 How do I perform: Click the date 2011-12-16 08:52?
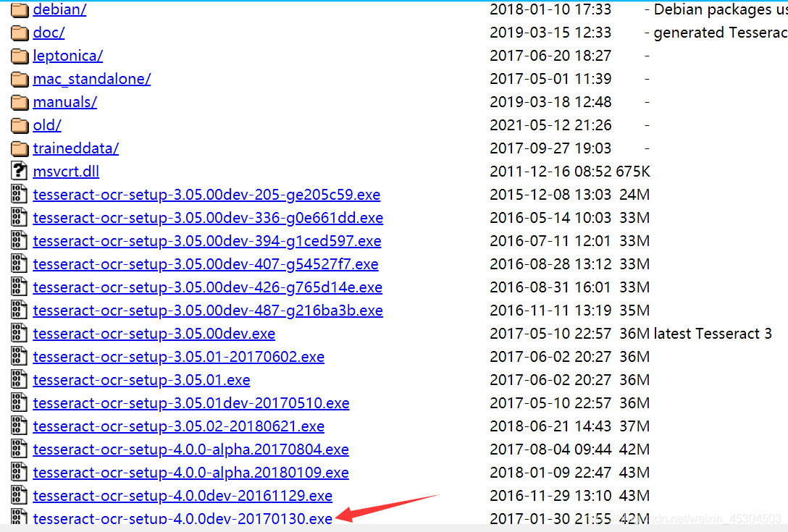[550, 172]
